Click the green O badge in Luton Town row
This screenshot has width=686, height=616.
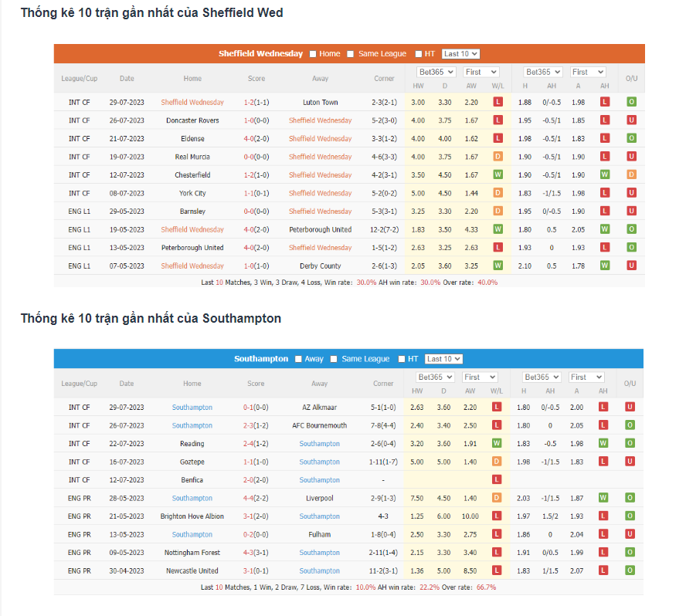(631, 102)
